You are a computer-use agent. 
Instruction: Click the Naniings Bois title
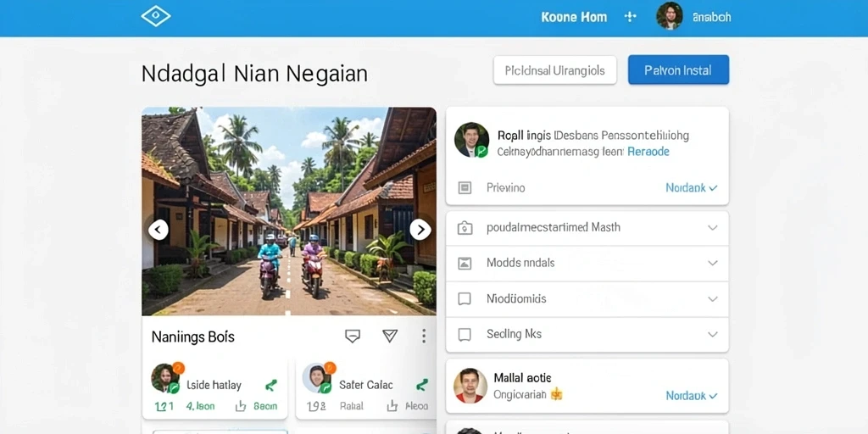193,337
